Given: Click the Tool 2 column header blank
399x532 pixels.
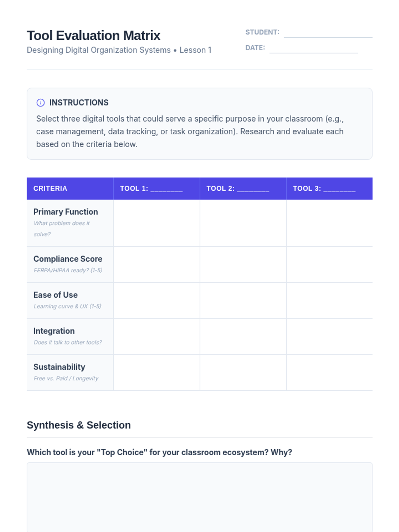Looking at the screenshot, I should click(x=253, y=189).
